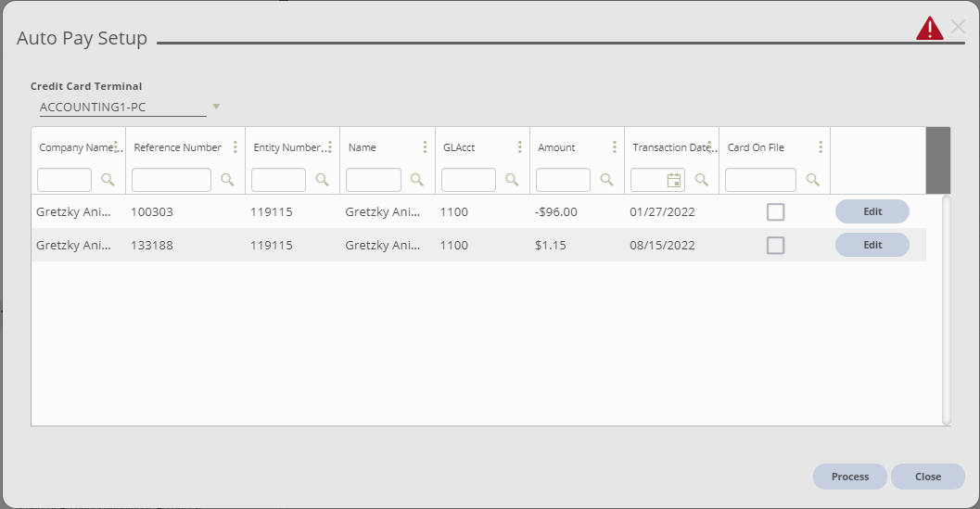
Task: Focus the Reference Number filter input
Action: 172,180
